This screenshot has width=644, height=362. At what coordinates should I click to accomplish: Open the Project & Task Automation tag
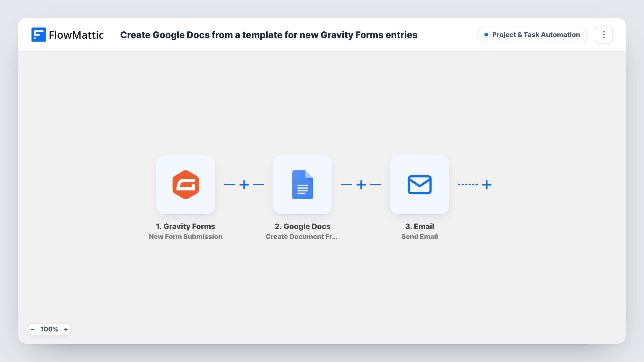(532, 35)
